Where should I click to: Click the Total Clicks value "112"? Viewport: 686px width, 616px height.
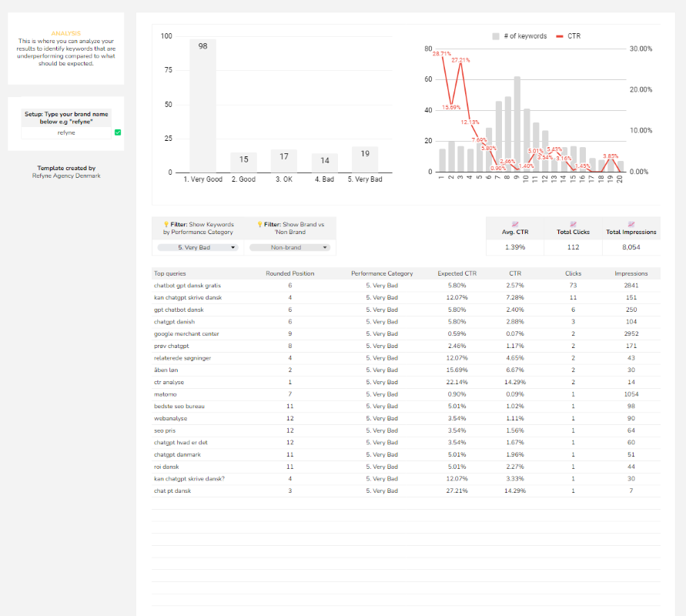click(x=573, y=247)
